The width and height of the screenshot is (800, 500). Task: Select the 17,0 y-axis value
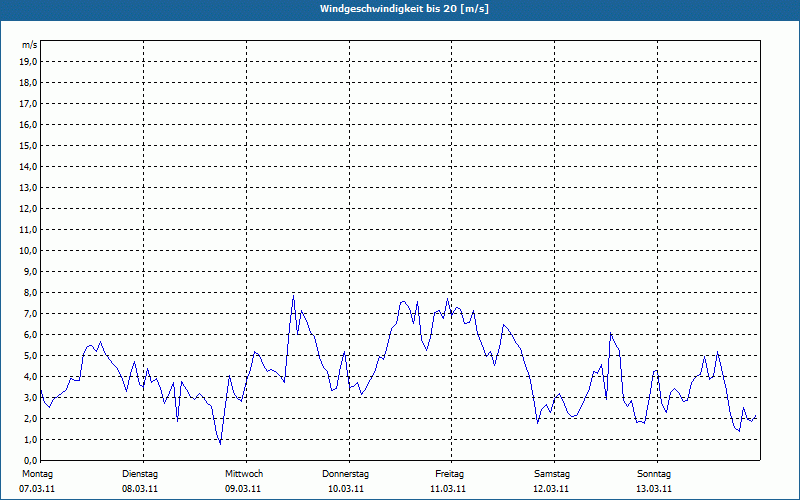click(29, 104)
